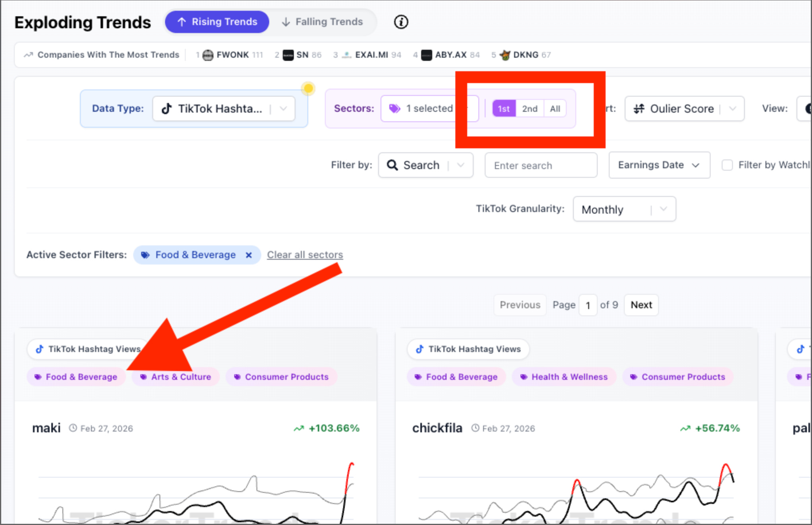
Task: Select the All sector level toggle
Action: pyautogui.click(x=555, y=109)
